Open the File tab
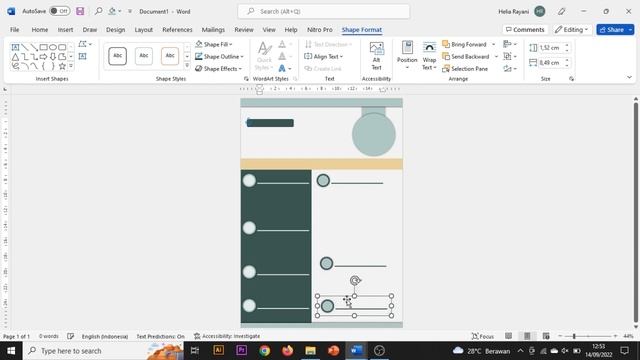 click(15, 29)
